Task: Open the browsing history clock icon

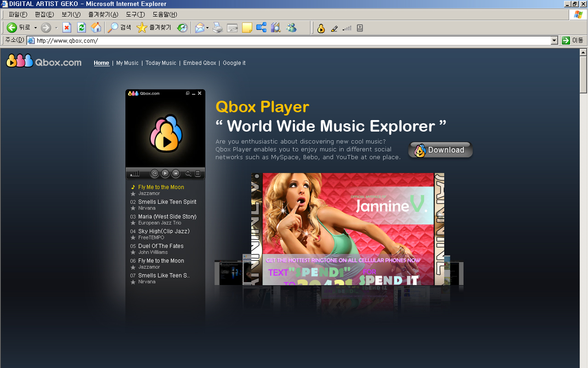Action: click(182, 28)
